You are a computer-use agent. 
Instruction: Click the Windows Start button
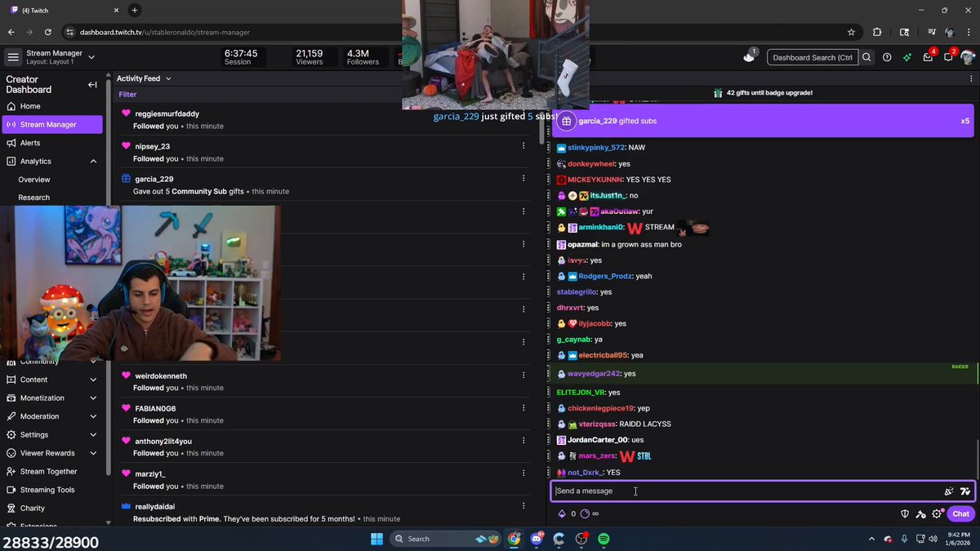coord(376,539)
